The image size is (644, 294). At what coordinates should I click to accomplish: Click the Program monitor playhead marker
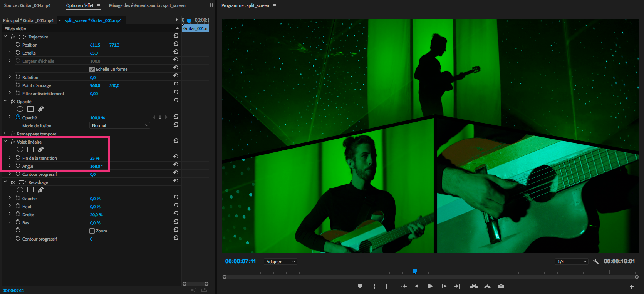(414, 272)
